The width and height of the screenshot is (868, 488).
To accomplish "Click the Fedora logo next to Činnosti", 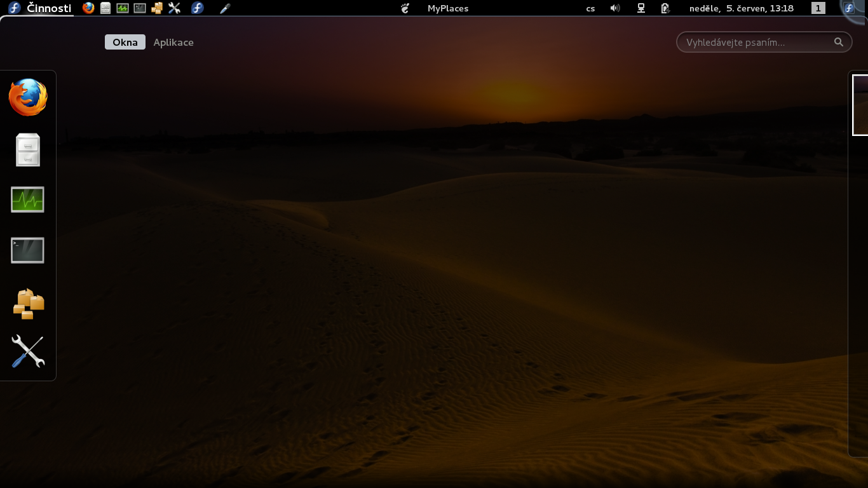I will pyautogui.click(x=14, y=8).
